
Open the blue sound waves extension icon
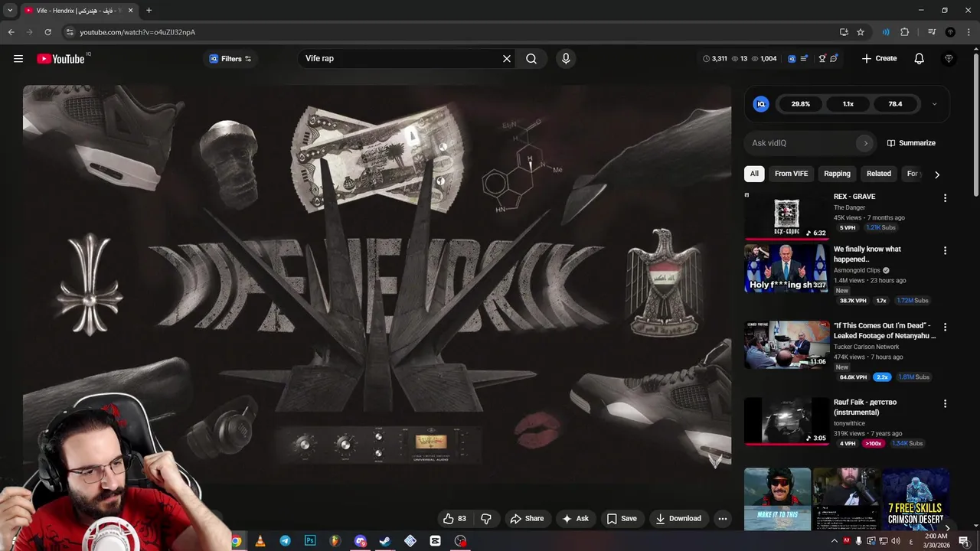click(886, 32)
